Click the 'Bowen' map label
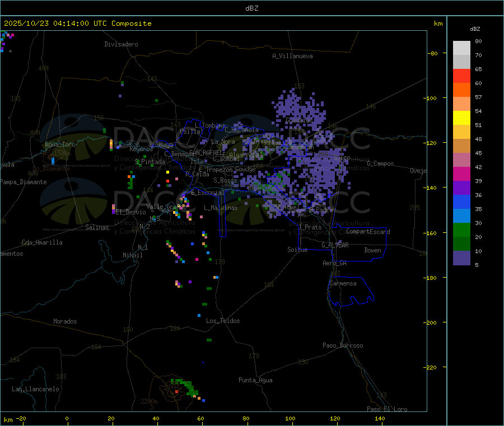This screenshot has height=426, width=504. coord(373,250)
